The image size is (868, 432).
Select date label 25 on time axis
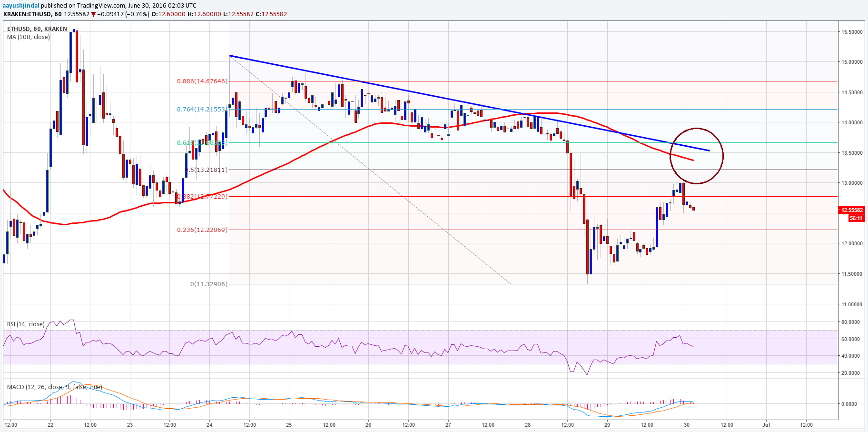[289, 425]
